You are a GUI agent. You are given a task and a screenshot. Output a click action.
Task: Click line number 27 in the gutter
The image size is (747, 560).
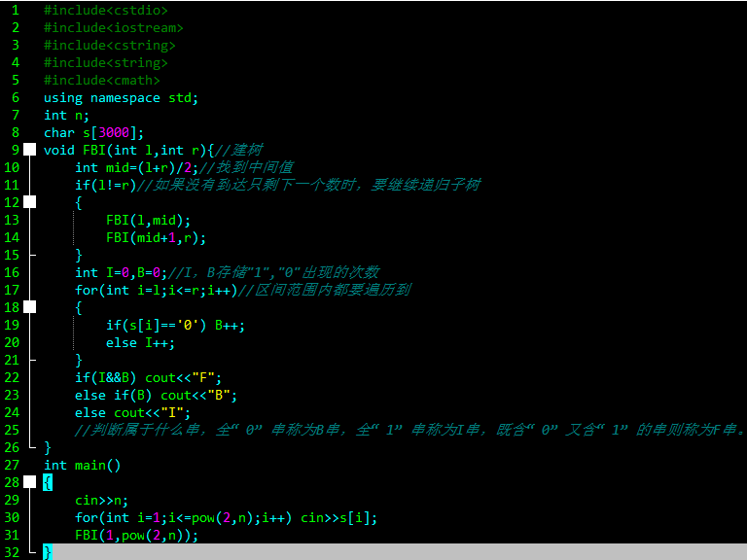(x=12, y=465)
